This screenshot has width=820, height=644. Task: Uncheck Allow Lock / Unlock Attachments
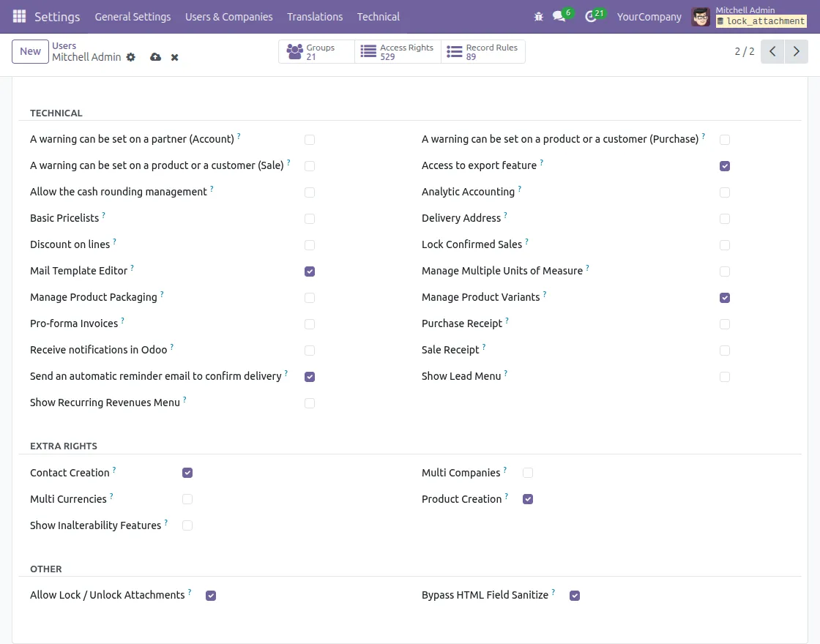[211, 596]
